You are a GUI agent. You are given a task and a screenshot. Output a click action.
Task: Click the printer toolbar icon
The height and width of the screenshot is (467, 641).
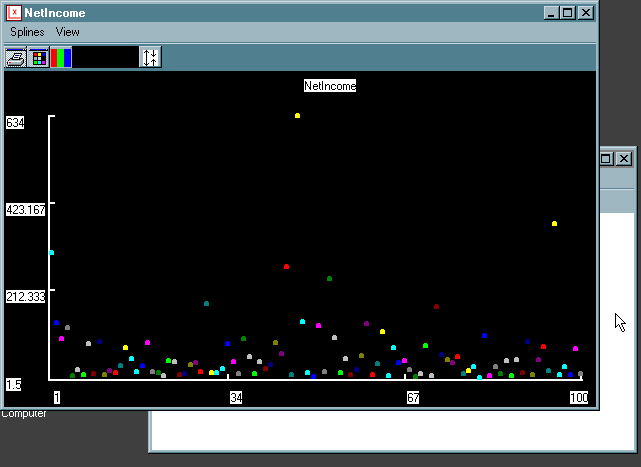click(16, 57)
